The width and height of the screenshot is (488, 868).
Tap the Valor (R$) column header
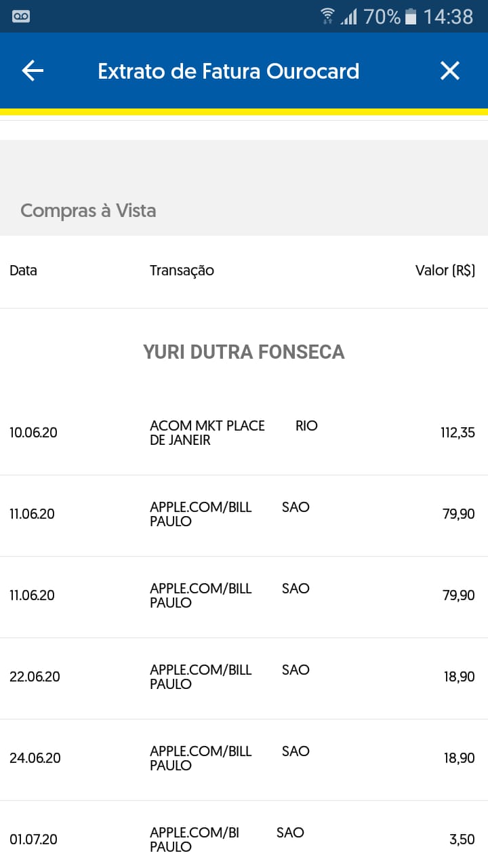click(x=445, y=271)
